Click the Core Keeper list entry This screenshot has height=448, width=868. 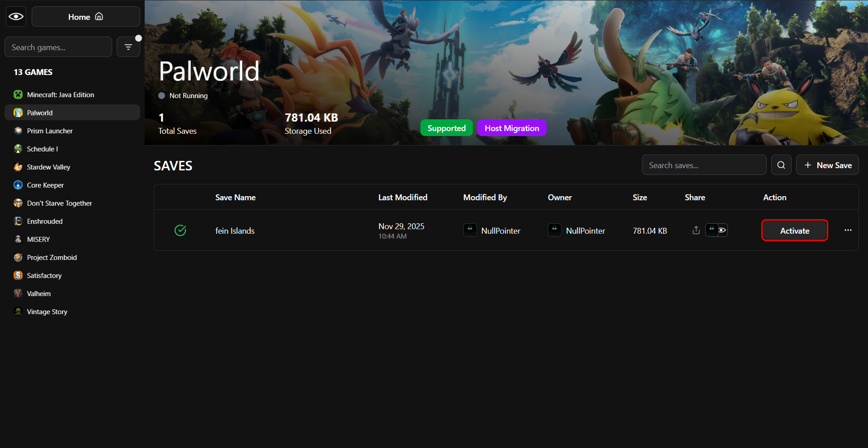(x=72, y=185)
